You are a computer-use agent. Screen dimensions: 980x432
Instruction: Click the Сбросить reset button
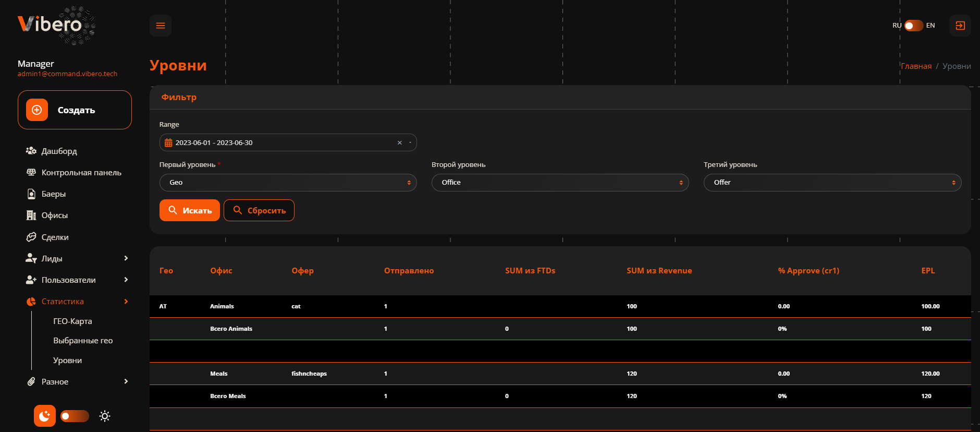[259, 210]
